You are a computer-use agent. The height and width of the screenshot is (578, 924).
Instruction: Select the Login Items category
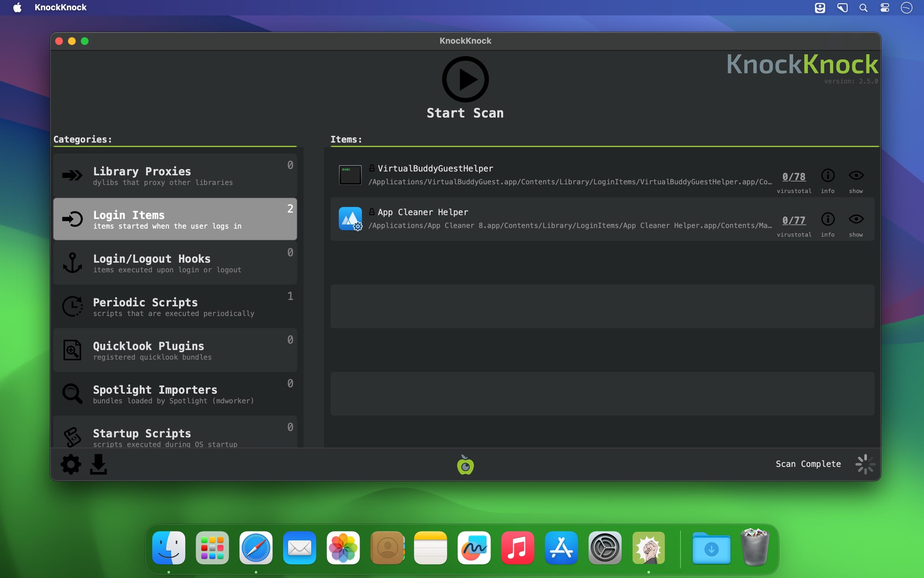(x=175, y=219)
